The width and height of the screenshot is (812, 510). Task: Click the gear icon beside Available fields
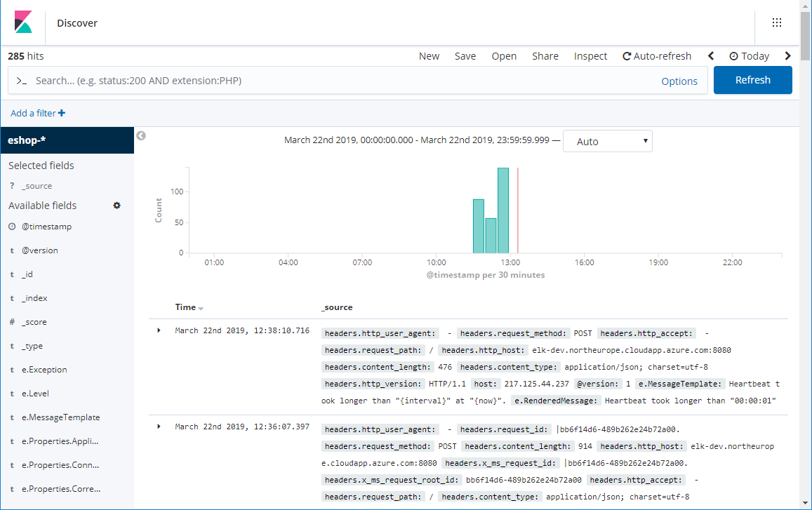[x=117, y=206]
